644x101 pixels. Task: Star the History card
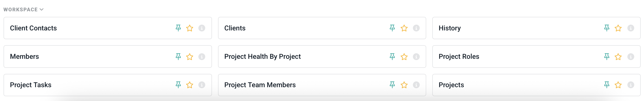pos(618,28)
